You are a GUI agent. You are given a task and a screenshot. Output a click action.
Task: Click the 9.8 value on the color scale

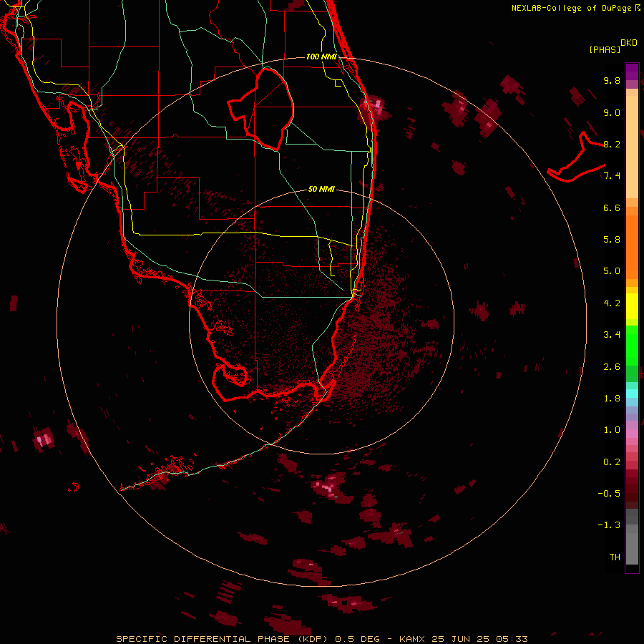[x=612, y=80]
